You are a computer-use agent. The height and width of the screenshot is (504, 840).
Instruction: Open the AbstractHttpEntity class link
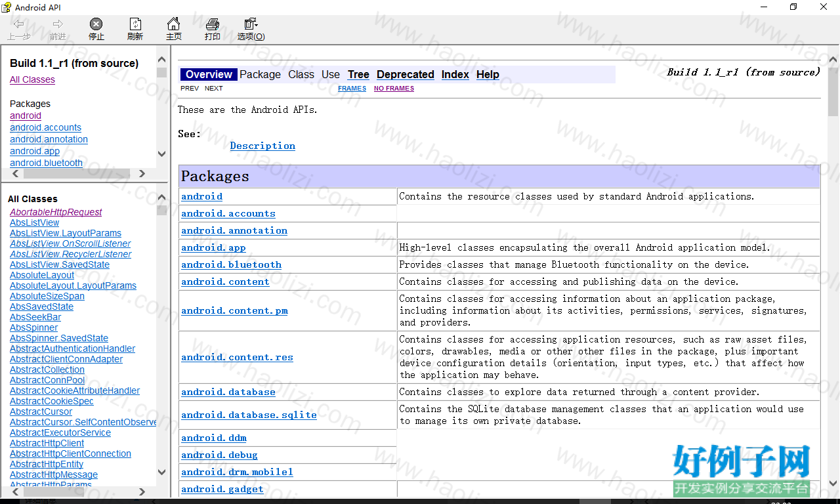(x=47, y=464)
